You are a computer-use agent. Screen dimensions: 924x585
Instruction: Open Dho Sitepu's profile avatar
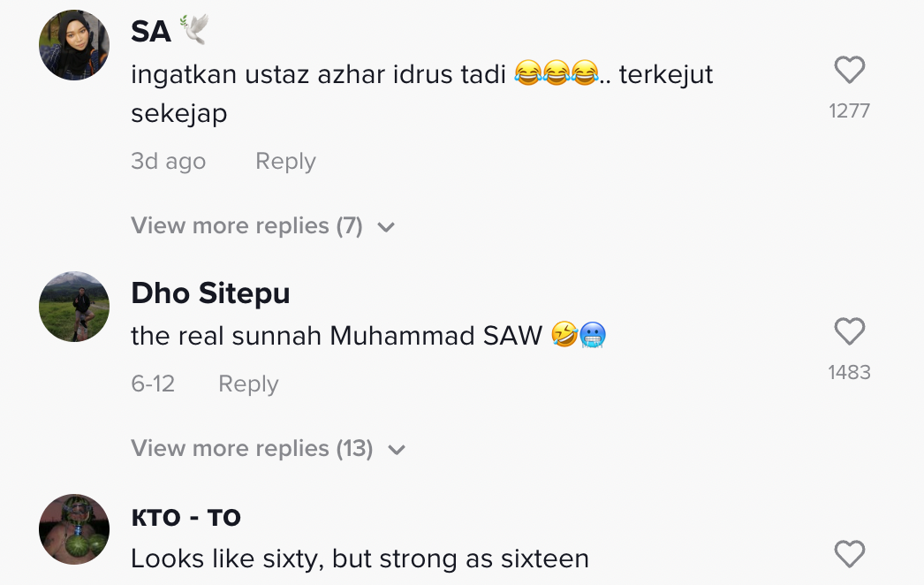(x=74, y=307)
